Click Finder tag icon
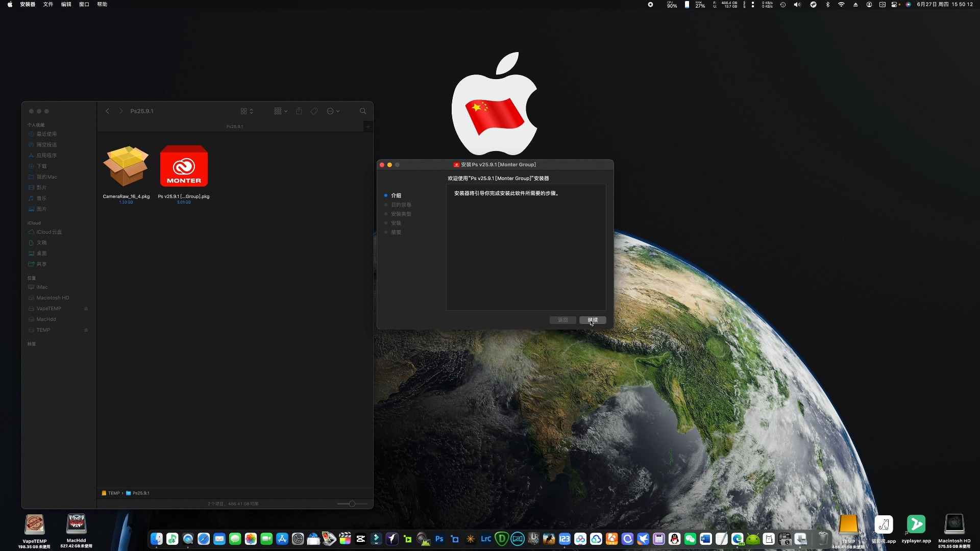980x551 pixels. [314, 111]
